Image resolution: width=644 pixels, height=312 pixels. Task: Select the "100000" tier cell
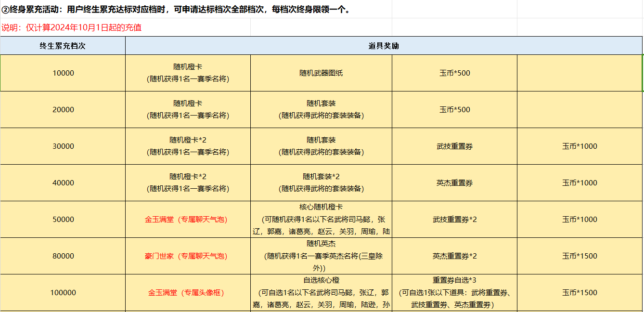(63, 293)
